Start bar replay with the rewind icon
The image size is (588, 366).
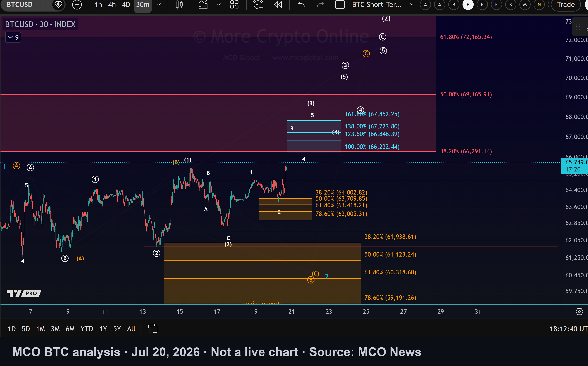pos(278,5)
